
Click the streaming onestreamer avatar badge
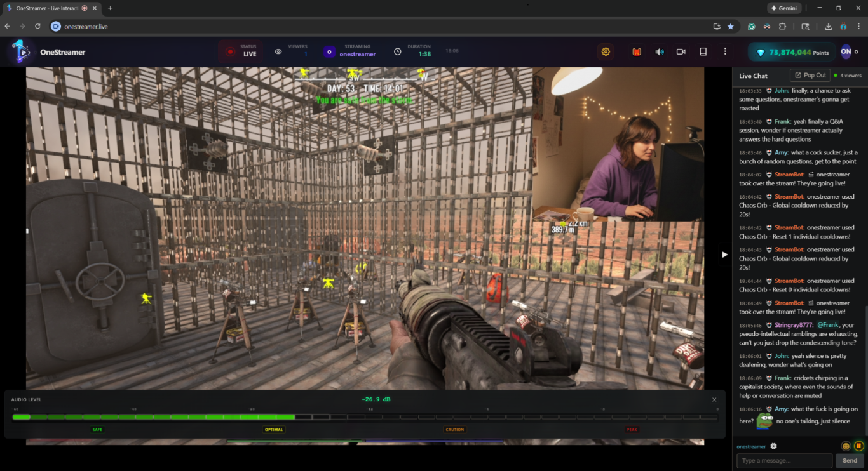click(x=329, y=52)
